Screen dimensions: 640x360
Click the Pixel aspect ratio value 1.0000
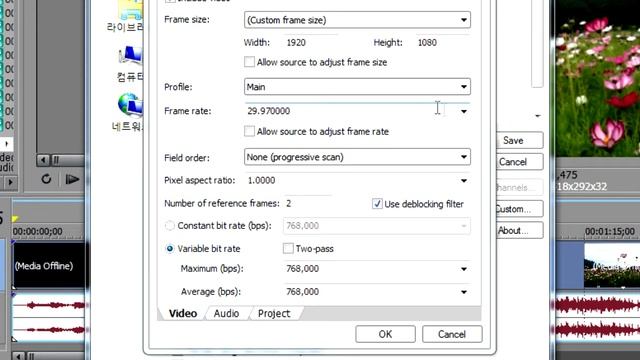coord(261,180)
